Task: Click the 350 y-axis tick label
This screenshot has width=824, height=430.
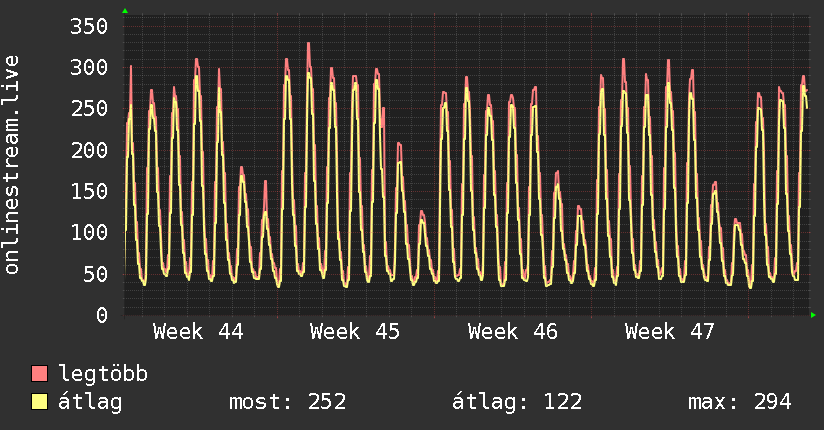Action: coord(89,26)
